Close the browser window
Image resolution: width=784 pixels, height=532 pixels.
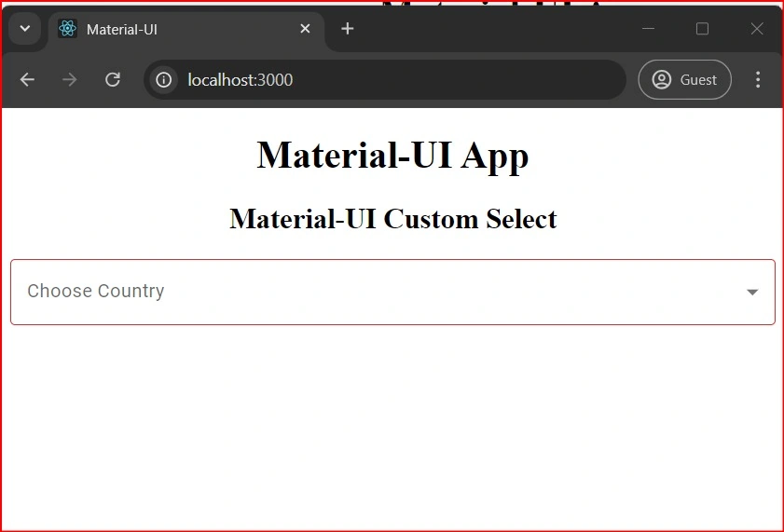click(757, 29)
